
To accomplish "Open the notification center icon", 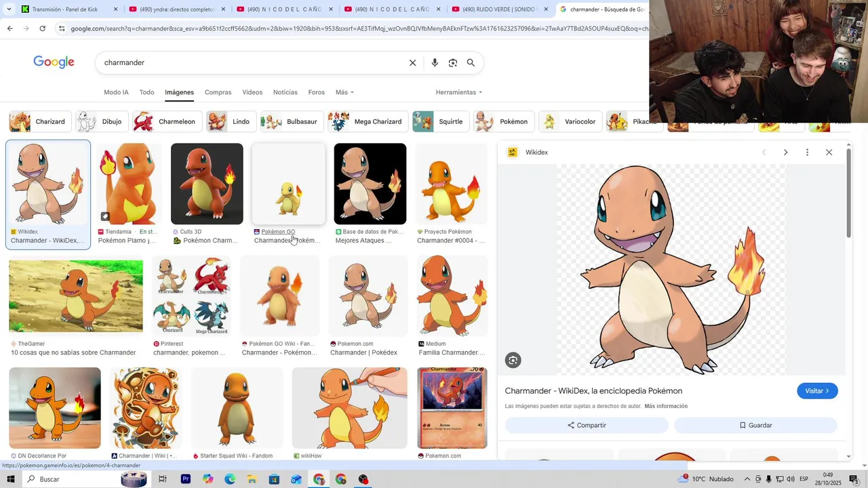I will coord(854,479).
